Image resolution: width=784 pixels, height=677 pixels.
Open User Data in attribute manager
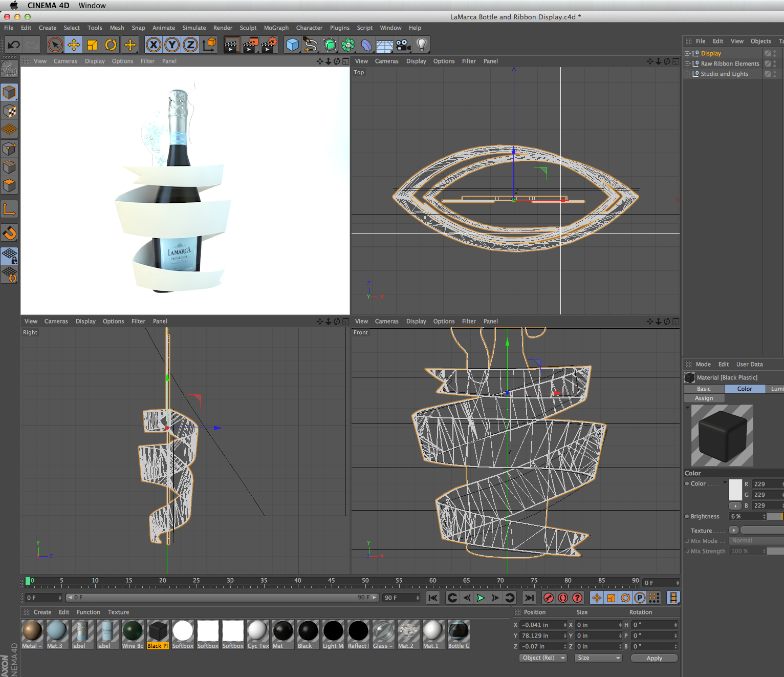pyautogui.click(x=749, y=365)
